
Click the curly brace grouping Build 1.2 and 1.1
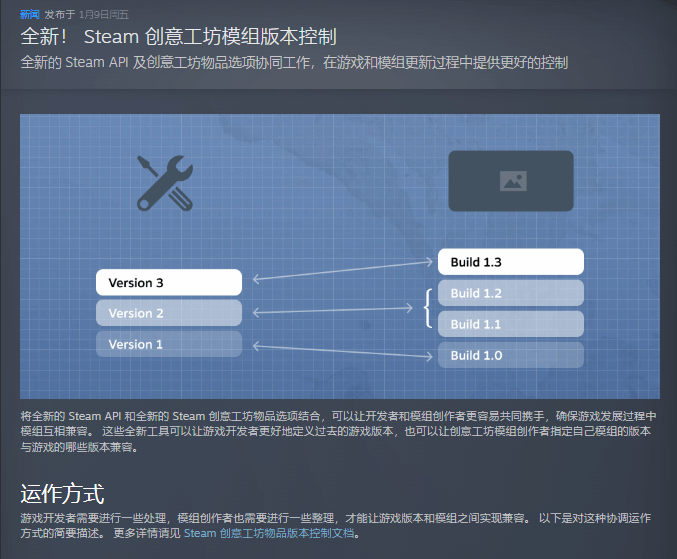pyautogui.click(x=427, y=309)
